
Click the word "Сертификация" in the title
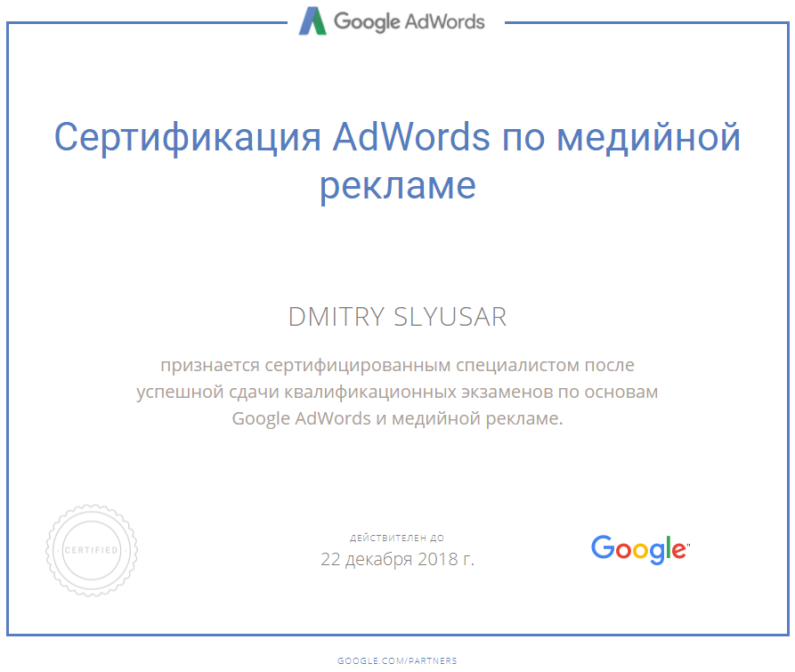pyautogui.click(x=186, y=138)
